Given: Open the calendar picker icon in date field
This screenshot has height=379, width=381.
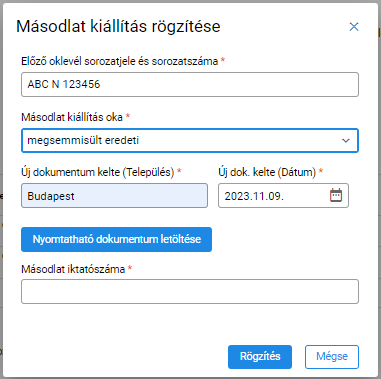Looking at the screenshot, I should click(x=336, y=195).
